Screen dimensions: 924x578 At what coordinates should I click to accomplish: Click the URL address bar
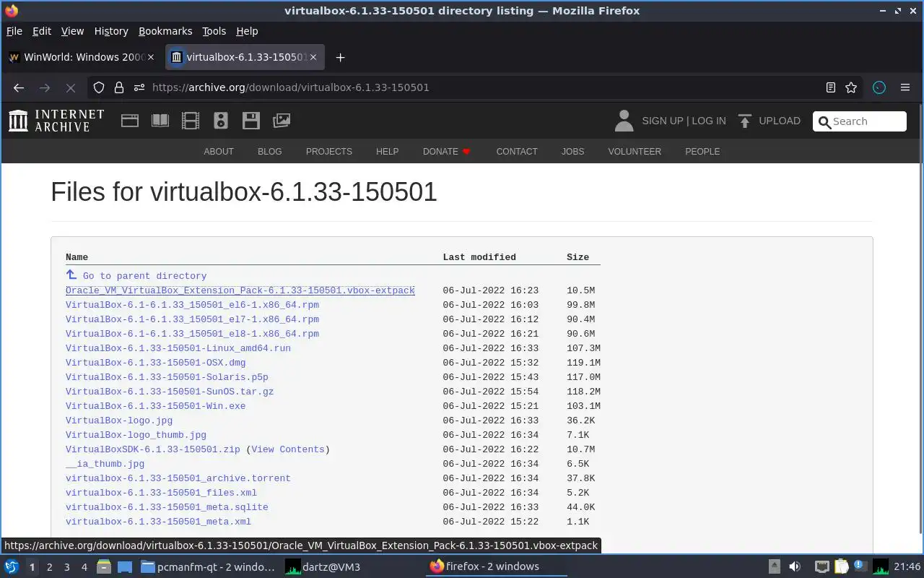476,87
